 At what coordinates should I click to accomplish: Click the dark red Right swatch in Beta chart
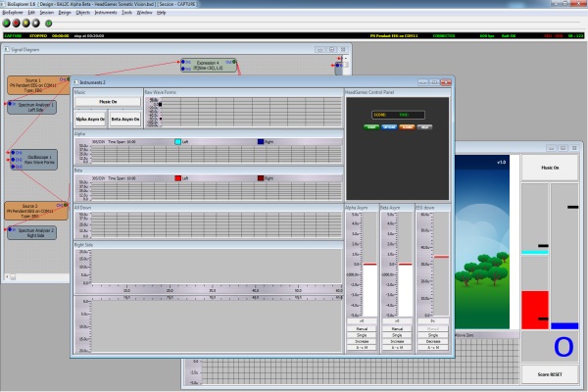(x=261, y=178)
